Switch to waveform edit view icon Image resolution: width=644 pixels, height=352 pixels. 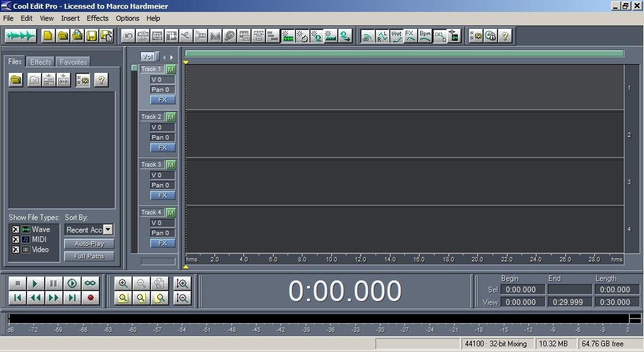click(x=21, y=36)
